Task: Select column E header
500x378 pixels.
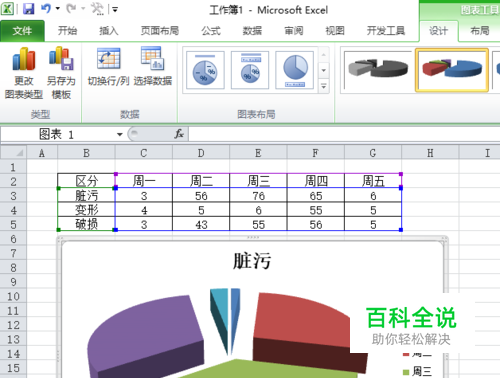Action: pyautogui.click(x=258, y=153)
